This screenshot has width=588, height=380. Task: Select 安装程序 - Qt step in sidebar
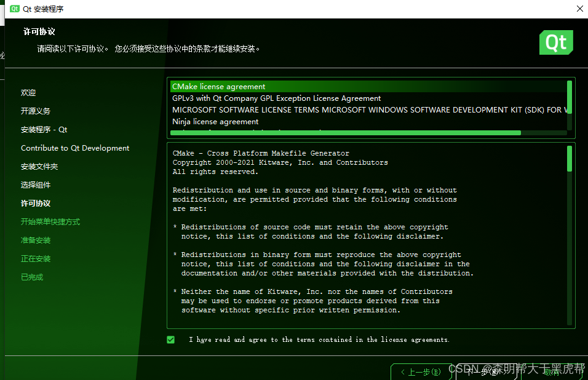[x=44, y=130]
